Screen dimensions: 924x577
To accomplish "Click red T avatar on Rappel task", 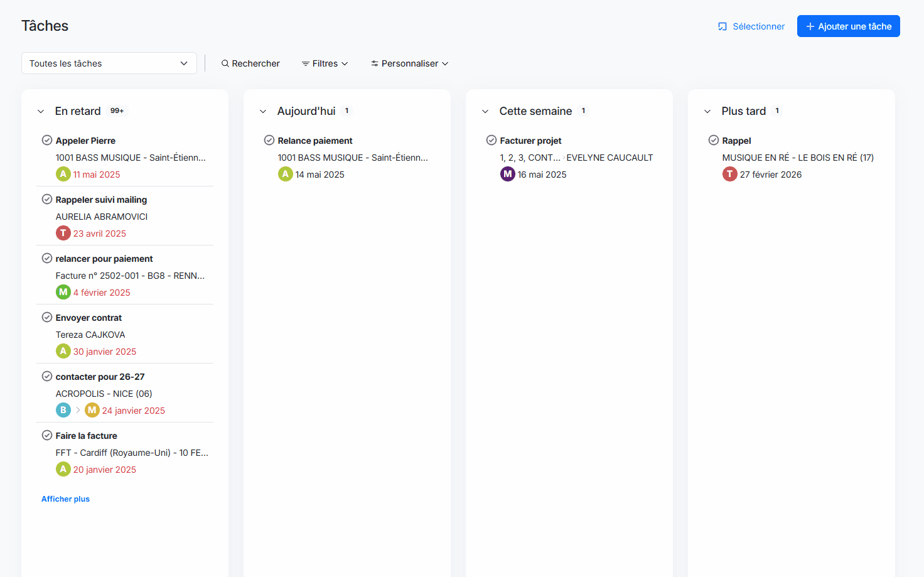I will [x=729, y=174].
